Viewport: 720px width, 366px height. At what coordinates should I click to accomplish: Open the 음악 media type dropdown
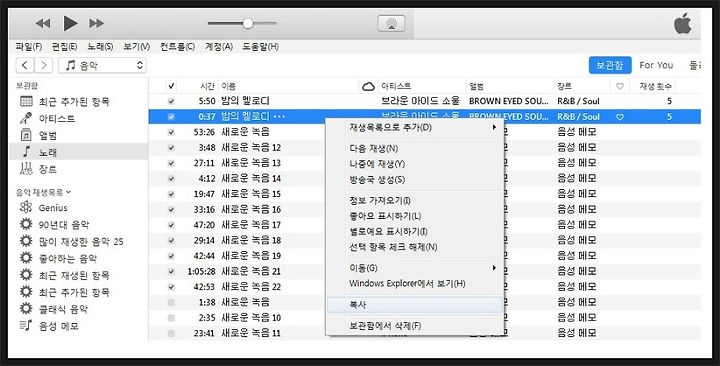tap(102, 66)
